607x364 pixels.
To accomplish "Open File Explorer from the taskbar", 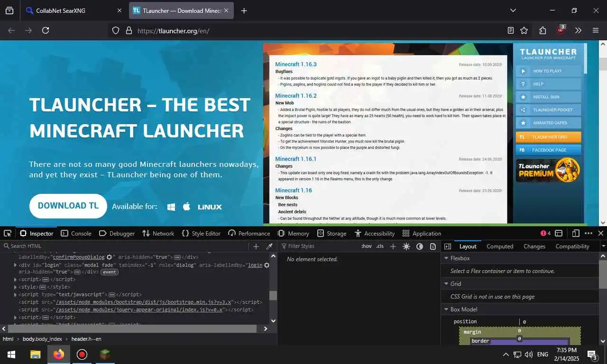I will 36,354.
